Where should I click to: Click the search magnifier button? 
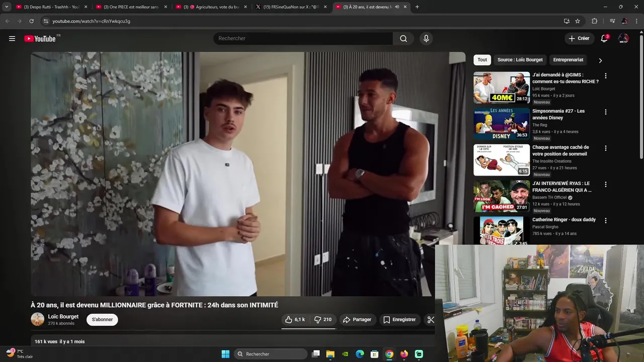[404, 39]
